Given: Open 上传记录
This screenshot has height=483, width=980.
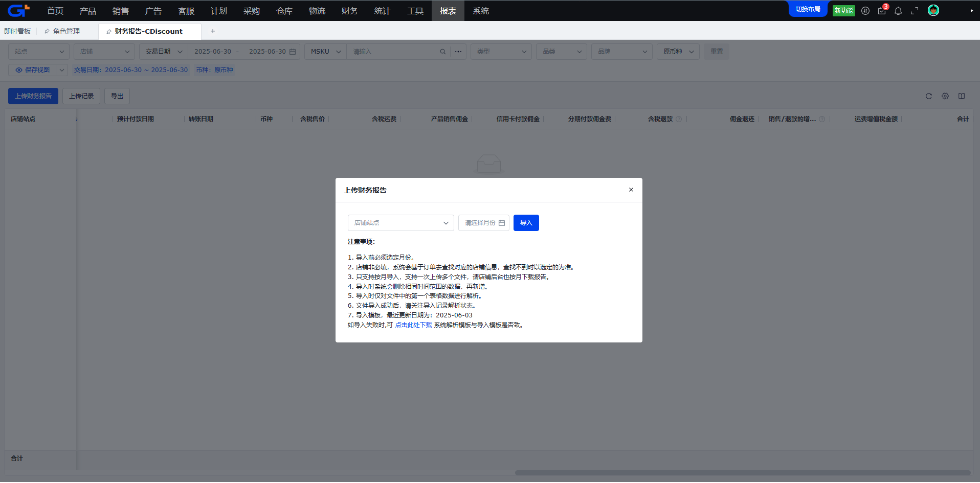Looking at the screenshot, I should point(81,96).
